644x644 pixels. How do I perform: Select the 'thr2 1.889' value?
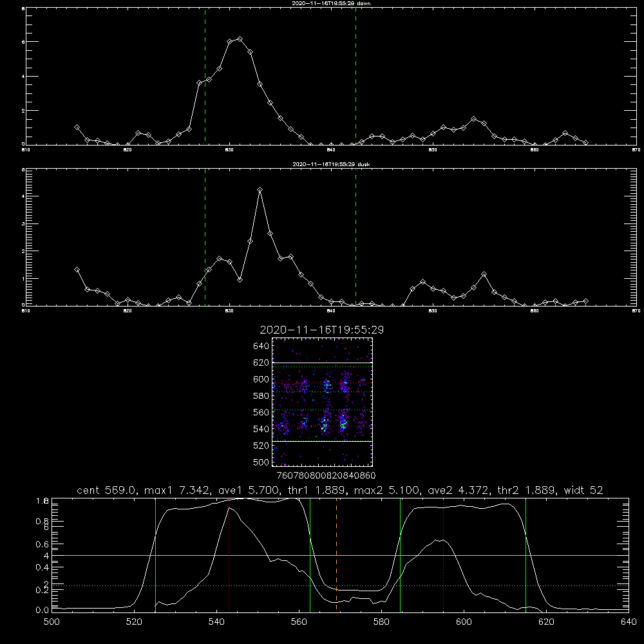point(527,490)
